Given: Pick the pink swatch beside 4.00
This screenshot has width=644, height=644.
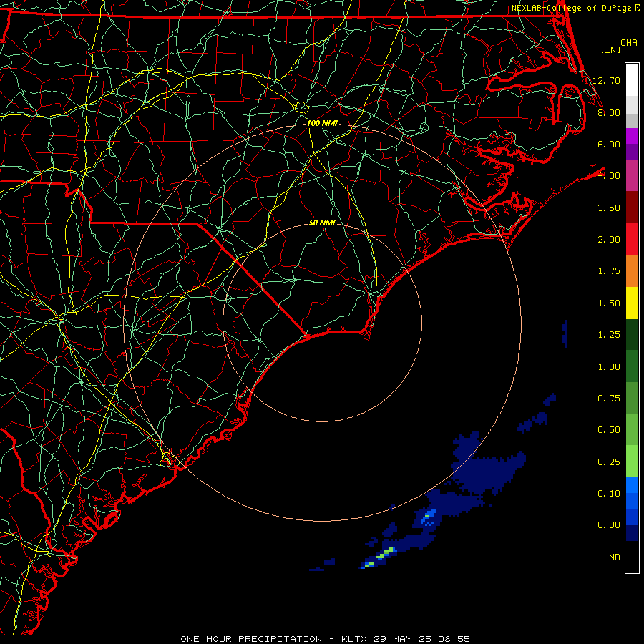Looking at the screenshot, I should (x=632, y=175).
